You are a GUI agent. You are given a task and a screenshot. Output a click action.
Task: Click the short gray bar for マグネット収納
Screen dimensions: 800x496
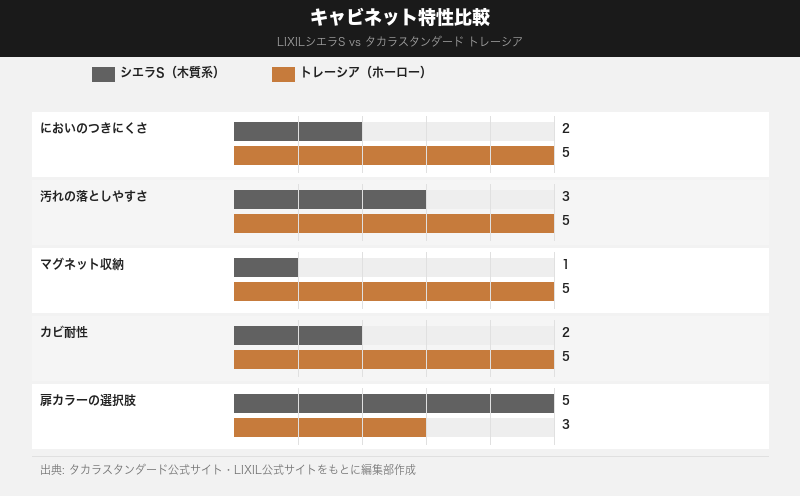coord(266,267)
